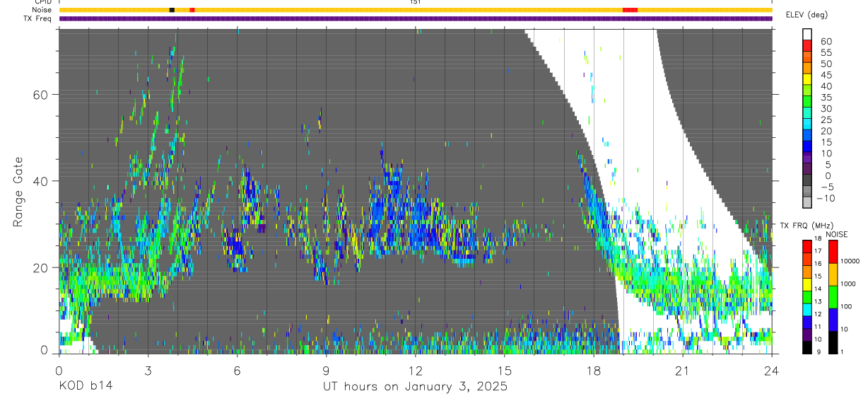Screen dimensions: 868x401
Task: Select the yellow segment of the ELEV color bar
Action: 807,79
